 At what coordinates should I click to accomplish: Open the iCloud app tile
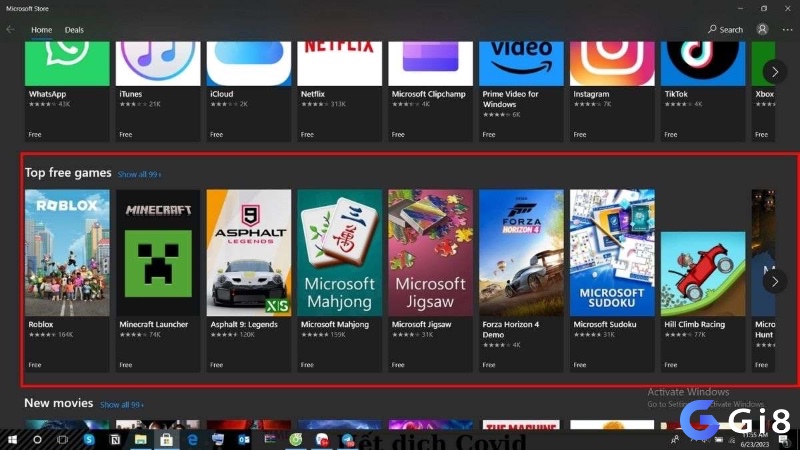tap(248, 91)
